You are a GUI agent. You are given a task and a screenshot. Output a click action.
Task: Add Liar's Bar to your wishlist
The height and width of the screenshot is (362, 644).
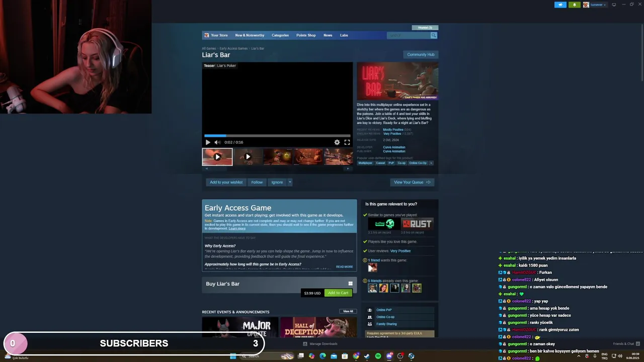click(226, 182)
